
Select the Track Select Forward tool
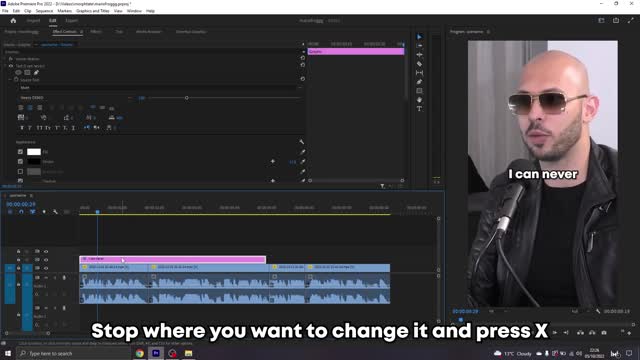point(419,46)
